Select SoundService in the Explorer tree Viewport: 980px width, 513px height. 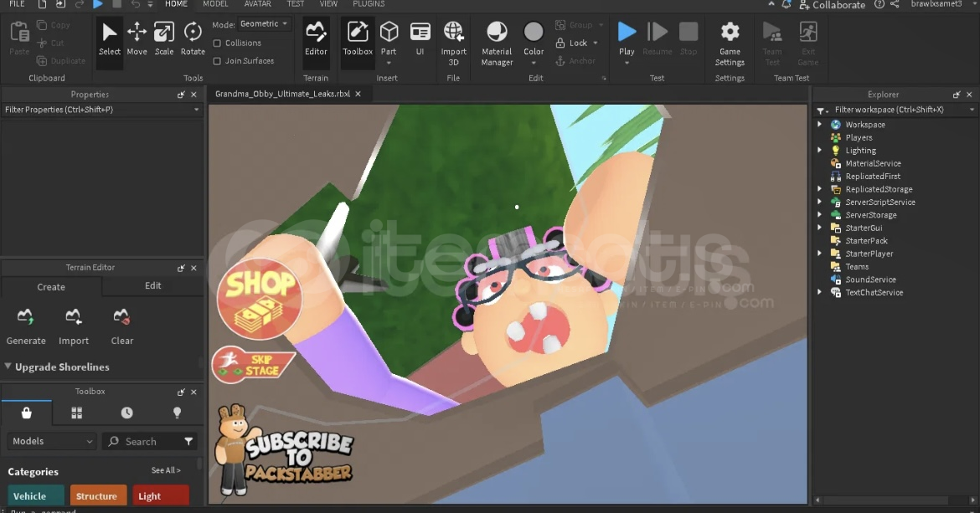[870, 280]
